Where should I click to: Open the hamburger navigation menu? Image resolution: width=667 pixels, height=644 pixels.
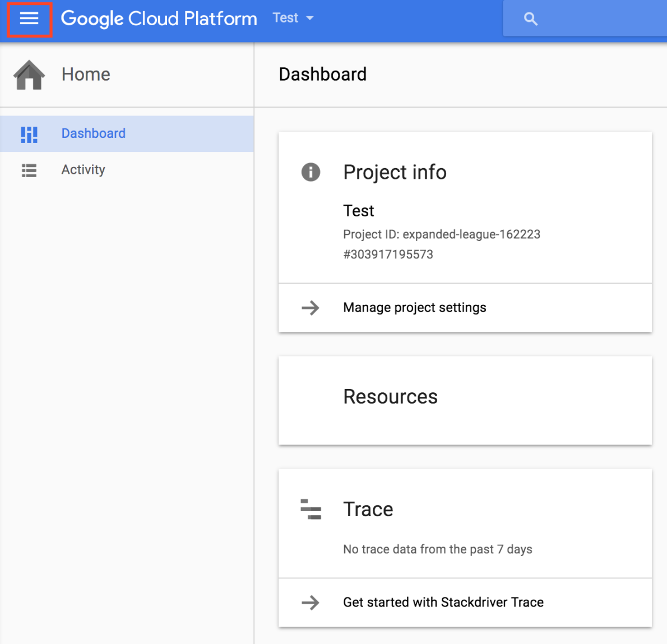coord(29,18)
